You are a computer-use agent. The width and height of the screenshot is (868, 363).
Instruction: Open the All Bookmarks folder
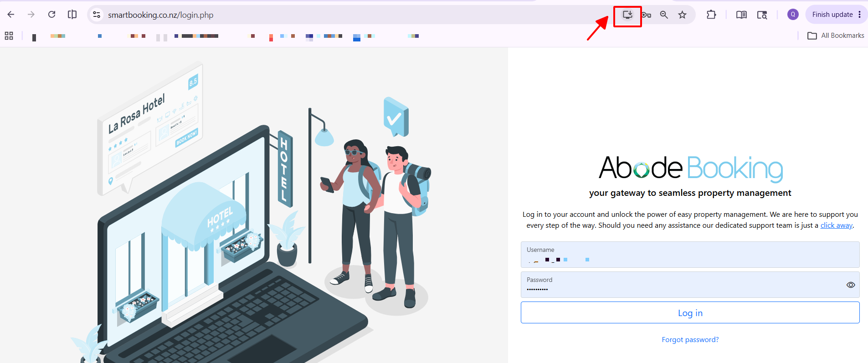pyautogui.click(x=836, y=36)
